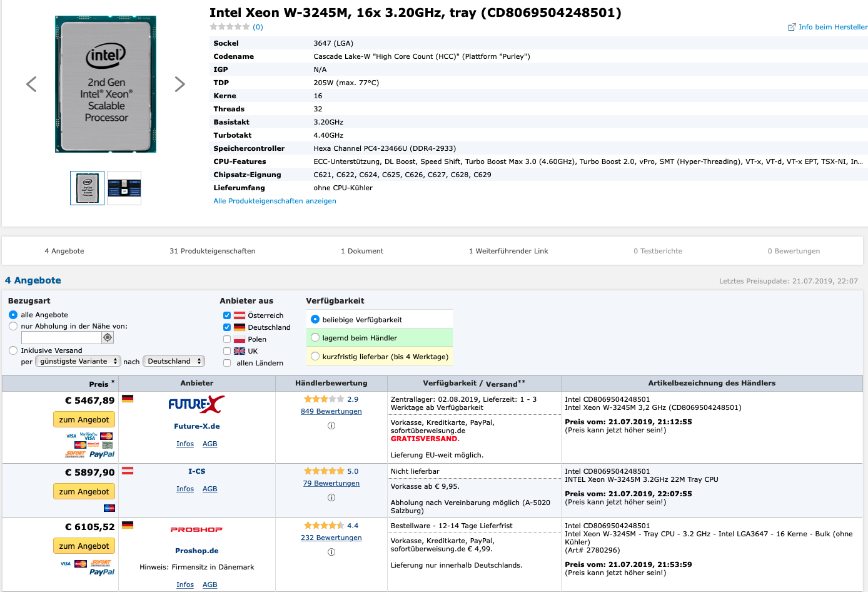
Task: Click the payment method icons under the Future-X offer
Action: click(x=89, y=445)
